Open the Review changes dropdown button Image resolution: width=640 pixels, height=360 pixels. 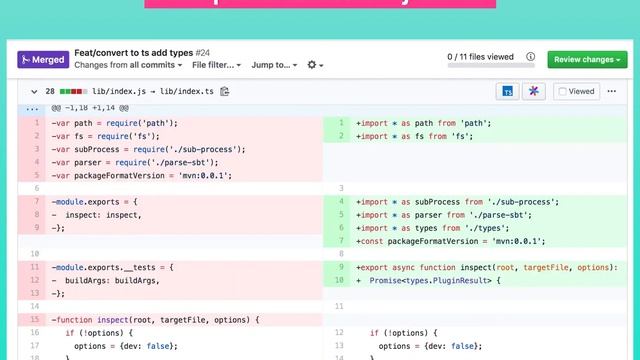click(587, 60)
